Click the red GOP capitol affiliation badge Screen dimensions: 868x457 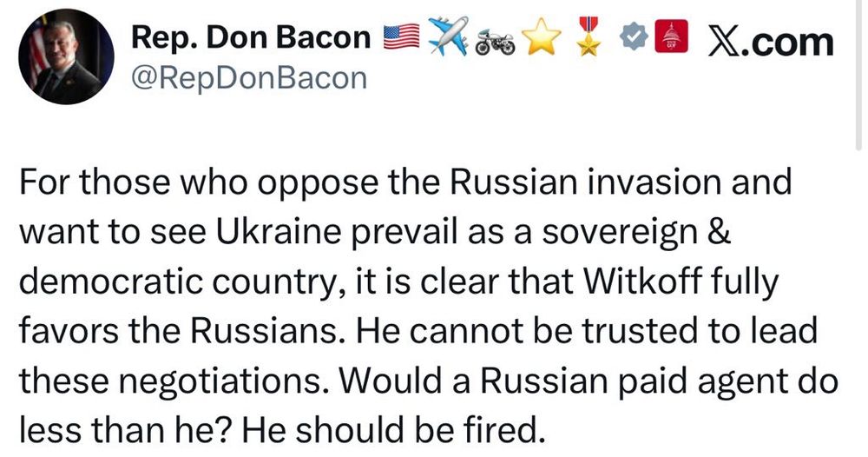671,36
